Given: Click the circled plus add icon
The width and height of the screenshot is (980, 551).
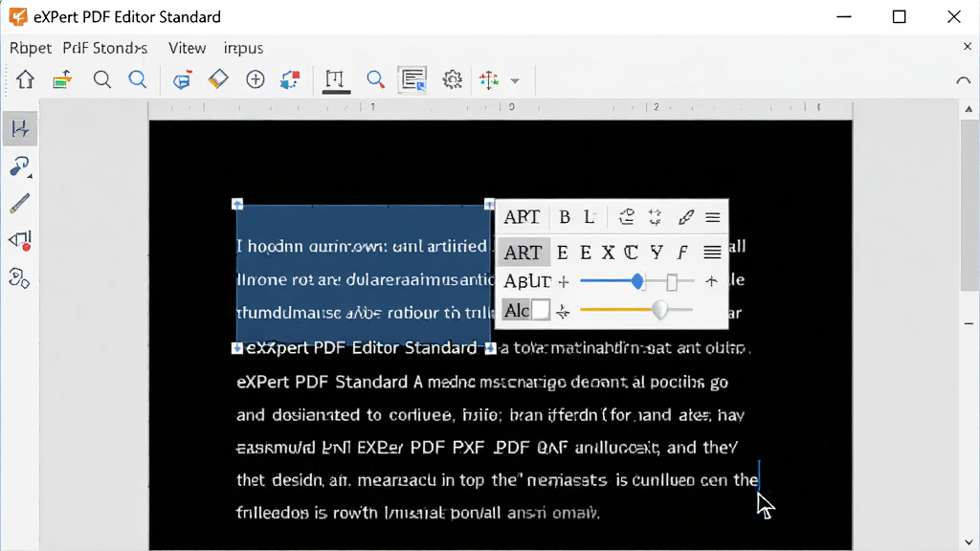Looking at the screenshot, I should click(255, 80).
